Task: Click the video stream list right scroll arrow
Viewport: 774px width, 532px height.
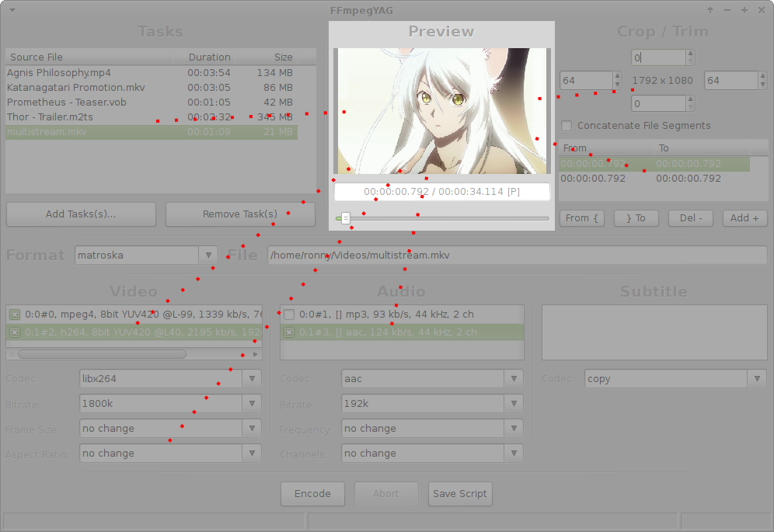Action: coord(255,354)
